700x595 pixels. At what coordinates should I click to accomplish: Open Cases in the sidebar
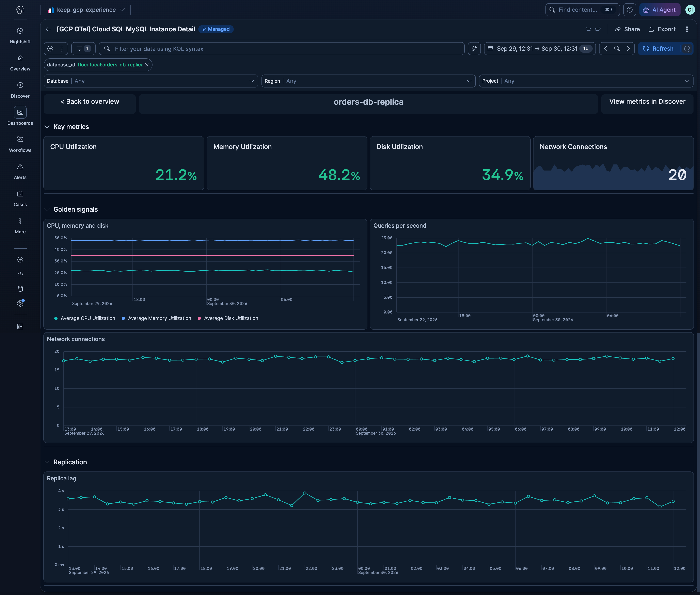20,199
